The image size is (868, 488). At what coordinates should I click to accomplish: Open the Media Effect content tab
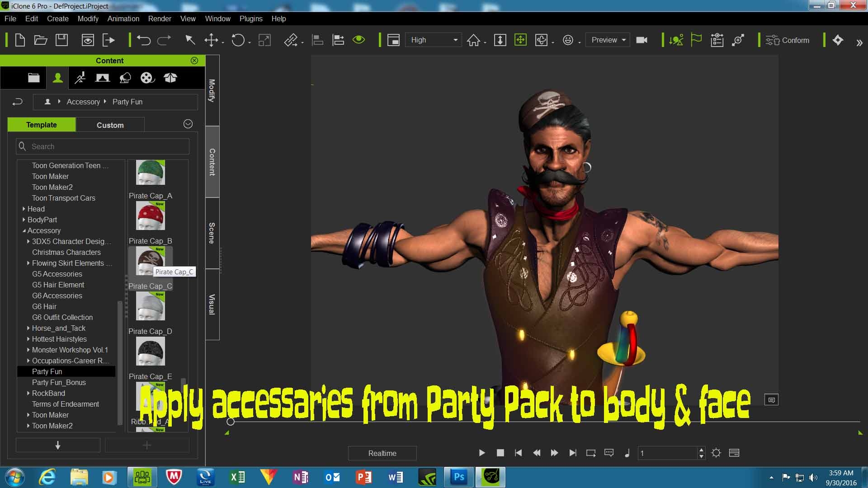147,78
